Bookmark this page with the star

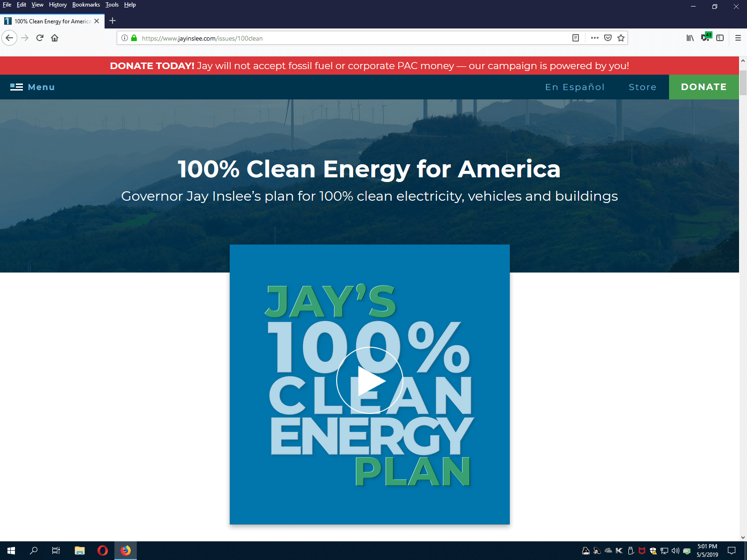pyautogui.click(x=621, y=38)
